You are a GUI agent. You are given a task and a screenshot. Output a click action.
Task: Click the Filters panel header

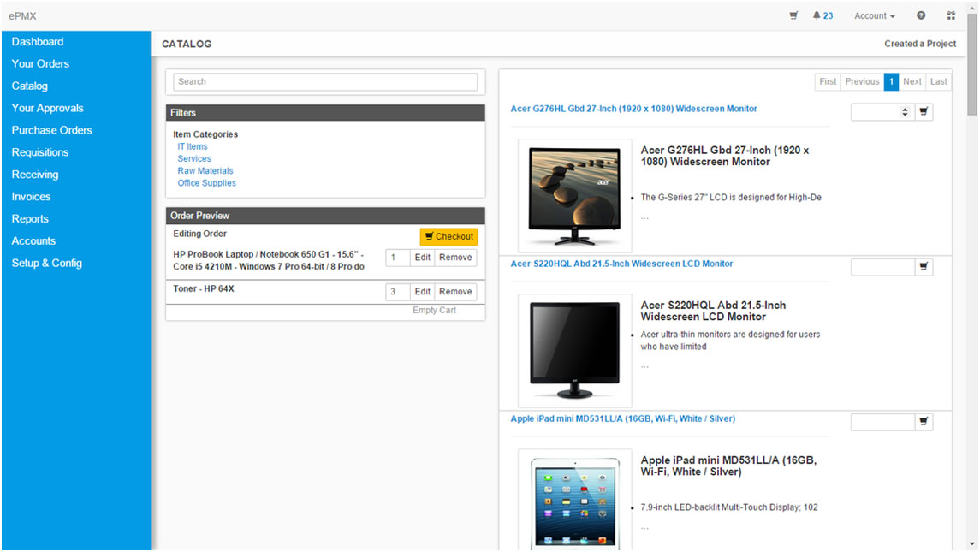(x=325, y=113)
